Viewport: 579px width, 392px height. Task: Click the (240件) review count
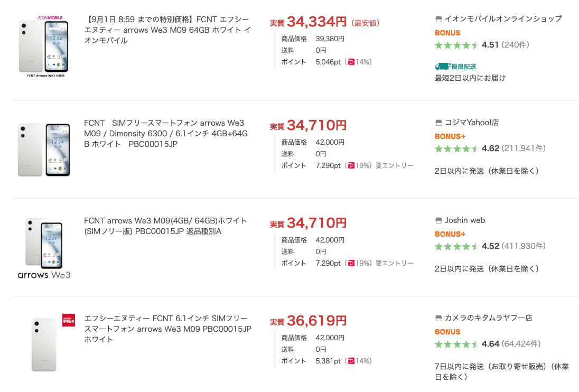click(515, 45)
